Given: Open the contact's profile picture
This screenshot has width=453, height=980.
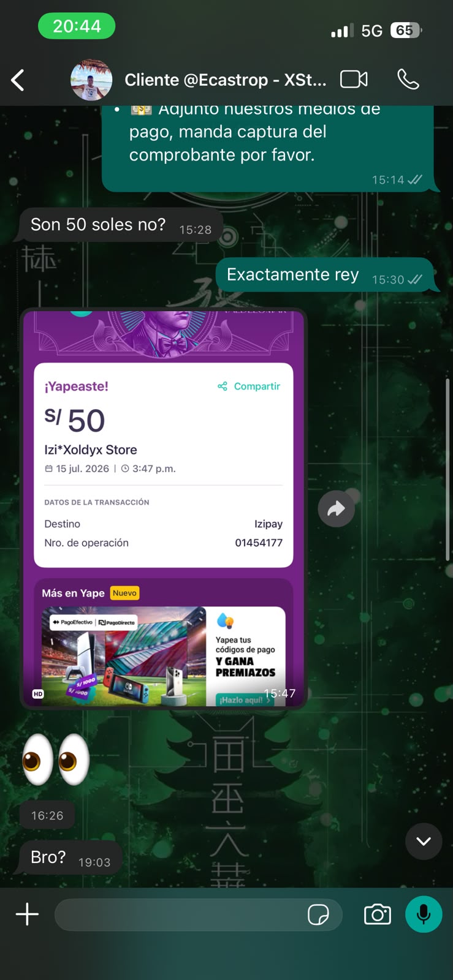Looking at the screenshot, I should (x=91, y=80).
